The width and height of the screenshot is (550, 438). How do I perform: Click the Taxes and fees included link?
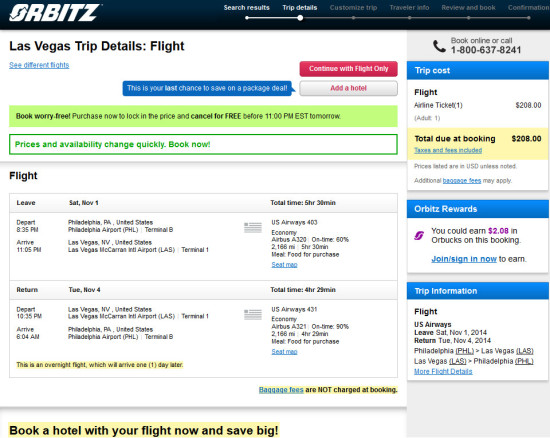448,150
